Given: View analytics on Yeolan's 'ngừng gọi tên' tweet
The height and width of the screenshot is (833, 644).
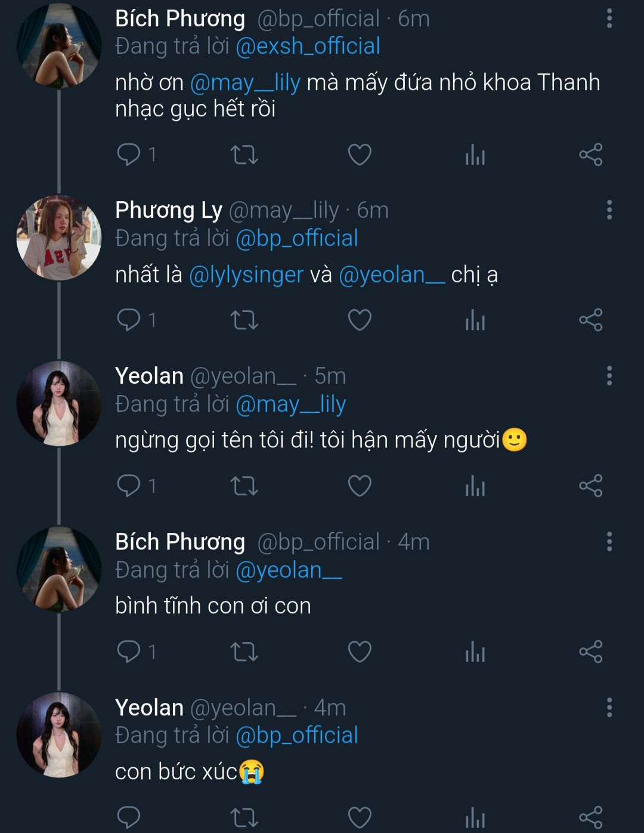Looking at the screenshot, I should pos(475,486).
